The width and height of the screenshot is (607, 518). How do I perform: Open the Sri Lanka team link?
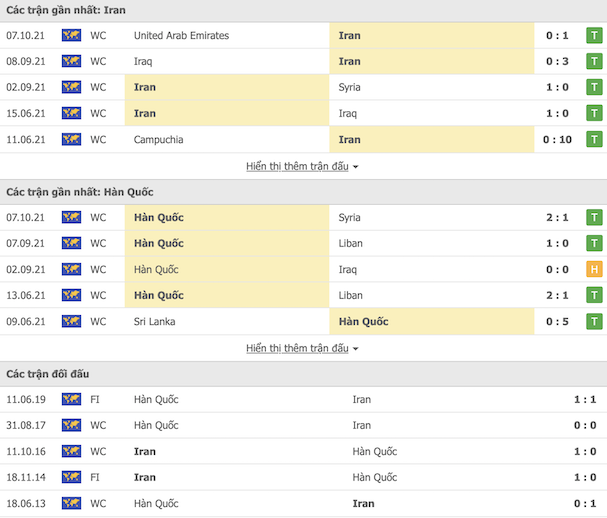(154, 322)
